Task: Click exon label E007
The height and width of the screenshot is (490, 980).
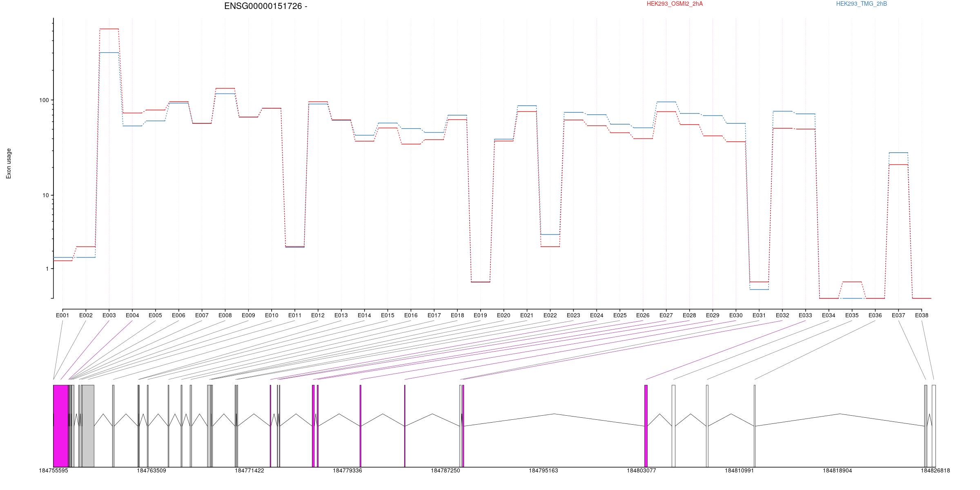Action: (x=202, y=315)
